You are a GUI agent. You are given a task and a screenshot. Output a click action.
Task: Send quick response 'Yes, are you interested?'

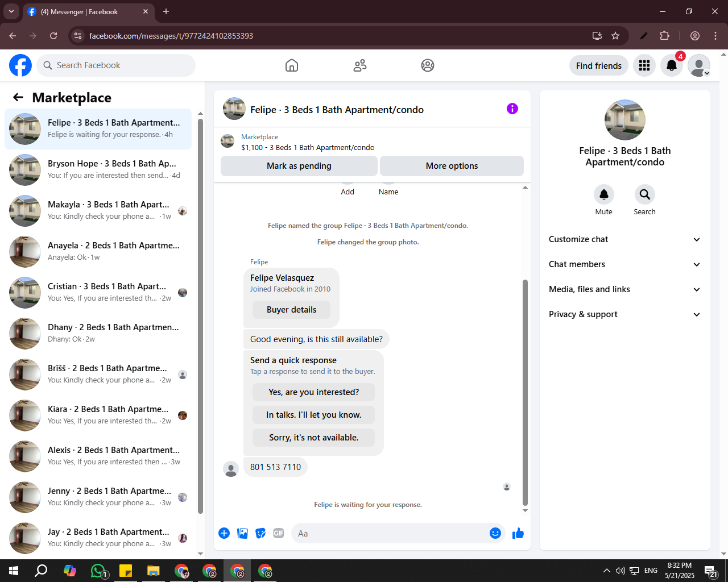point(313,392)
